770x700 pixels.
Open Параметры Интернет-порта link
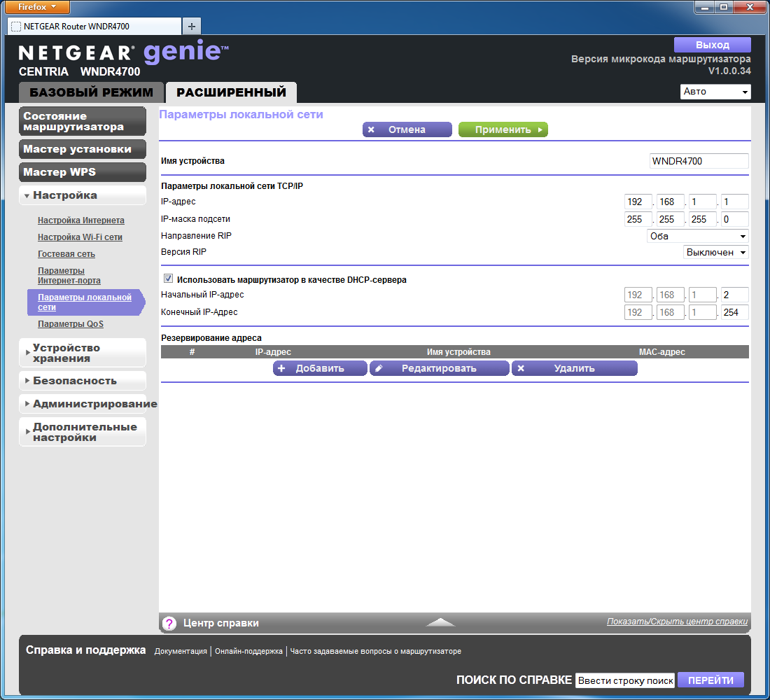point(69,276)
